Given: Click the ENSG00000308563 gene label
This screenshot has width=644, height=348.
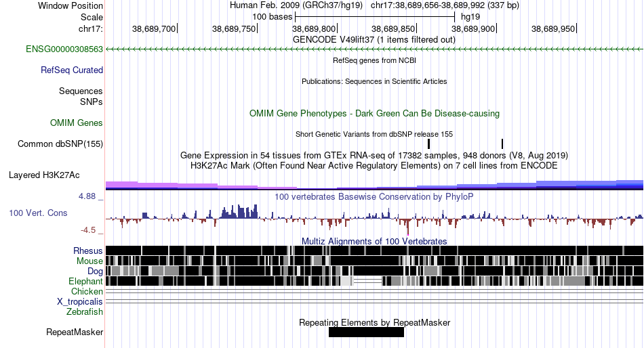Looking at the screenshot, I should pos(64,49).
